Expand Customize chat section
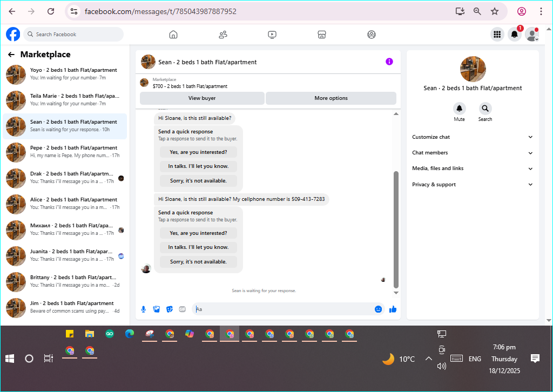The width and height of the screenshot is (553, 392). 472,137
